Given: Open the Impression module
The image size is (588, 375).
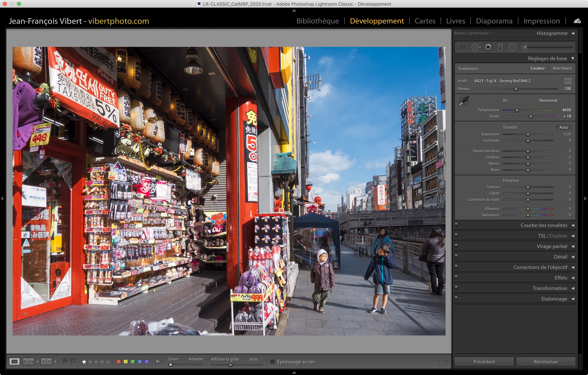Looking at the screenshot, I should (541, 21).
